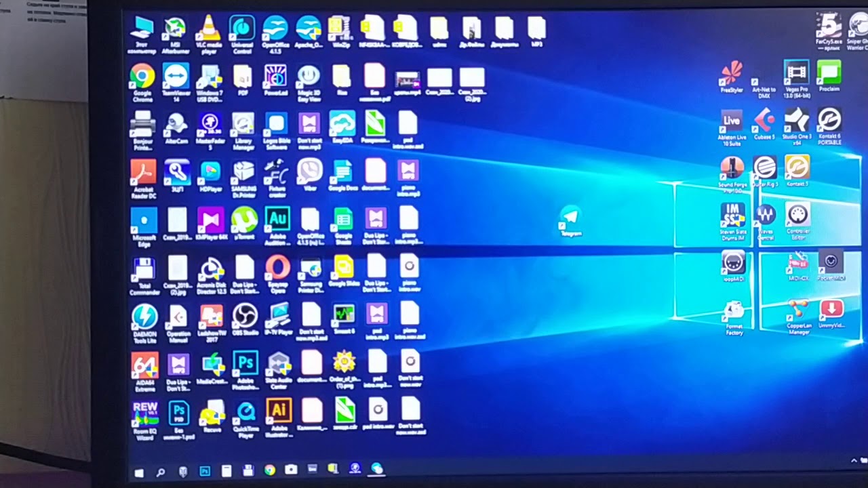Open the VLC media player desktop shortcut
Viewport: 868px width, 488px height.
pos(210,33)
